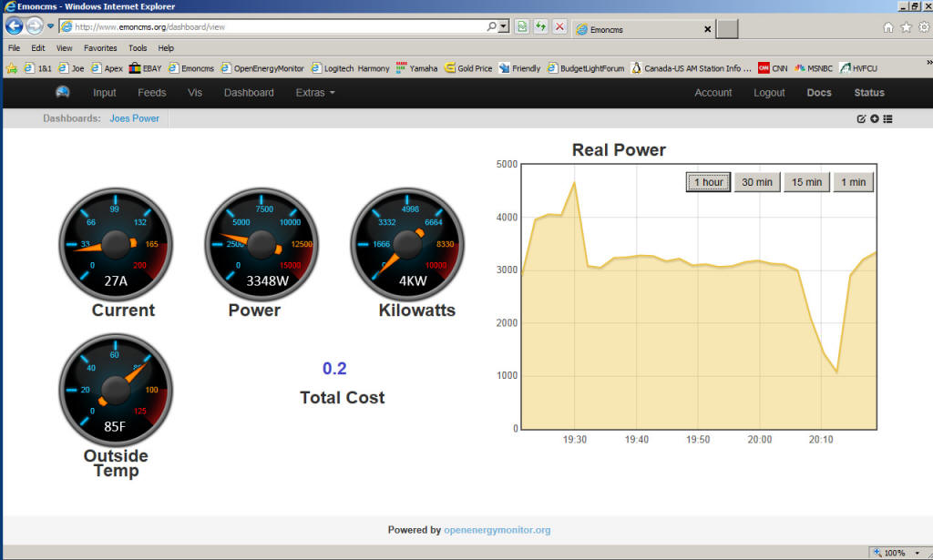Image resolution: width=933 pixels, height=560 pixels.
Task: Select the 1 hour graph range
Action: click(708, 182)
